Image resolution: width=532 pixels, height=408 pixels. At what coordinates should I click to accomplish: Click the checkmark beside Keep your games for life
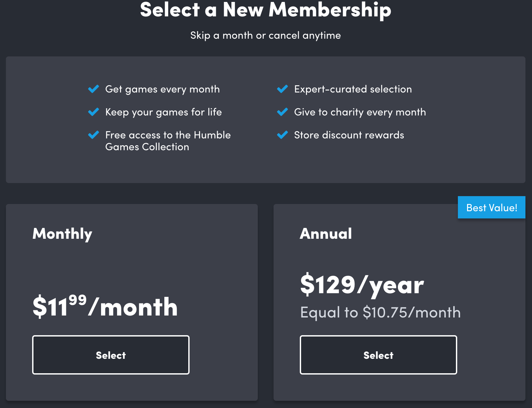[93, 112]
